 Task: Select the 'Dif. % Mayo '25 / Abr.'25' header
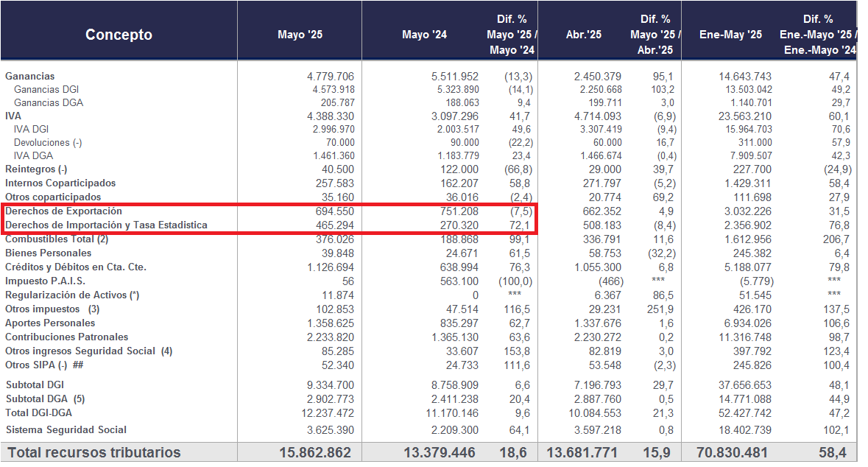[x=655, y=35]
